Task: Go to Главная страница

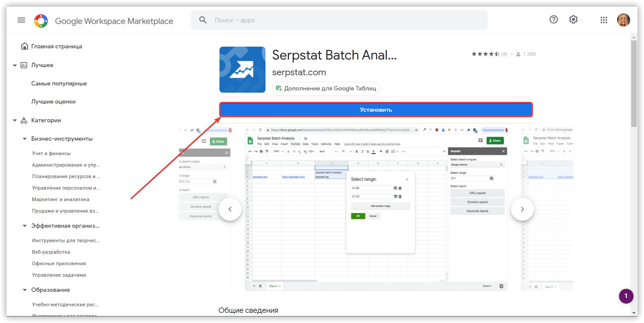Action: [57, 46]
